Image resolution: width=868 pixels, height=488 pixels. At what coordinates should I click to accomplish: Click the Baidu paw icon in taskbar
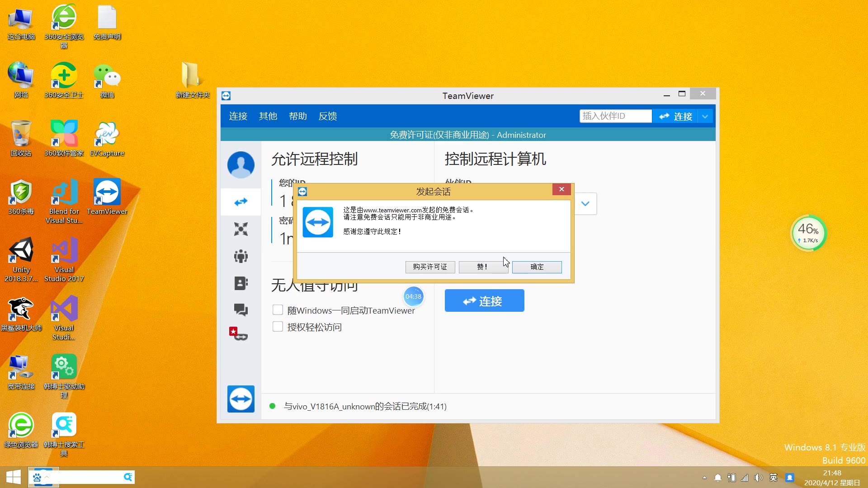37,477
